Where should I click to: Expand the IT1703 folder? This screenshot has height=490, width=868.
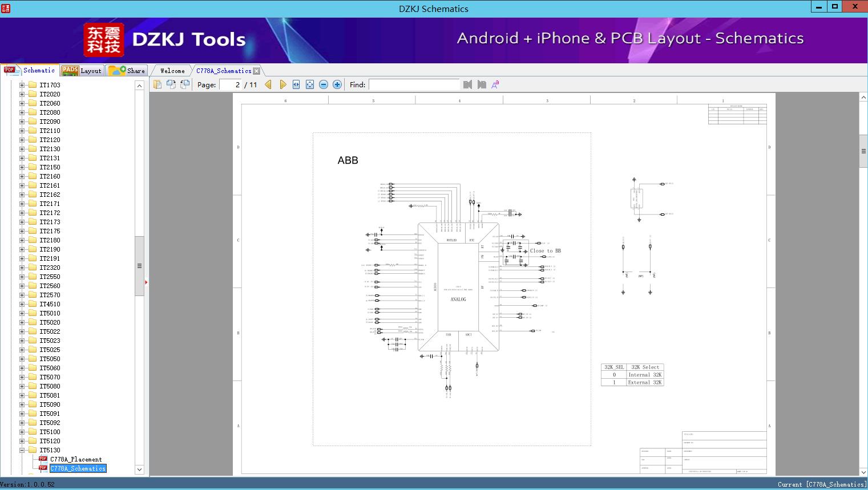[22, 85]
